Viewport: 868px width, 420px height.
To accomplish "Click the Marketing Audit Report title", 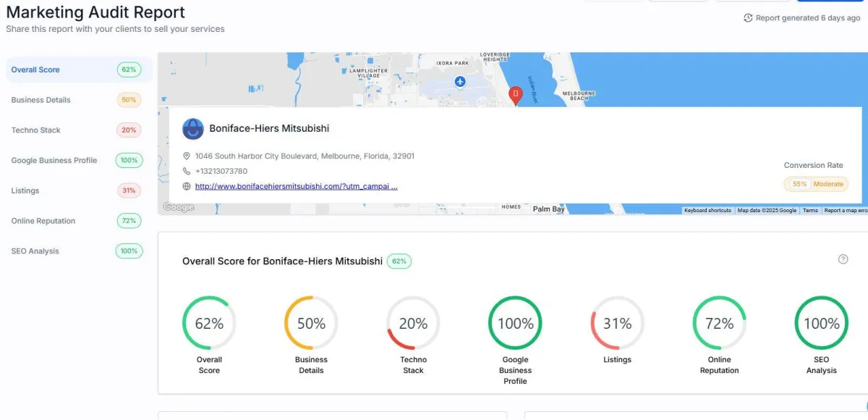I will 95,12.
